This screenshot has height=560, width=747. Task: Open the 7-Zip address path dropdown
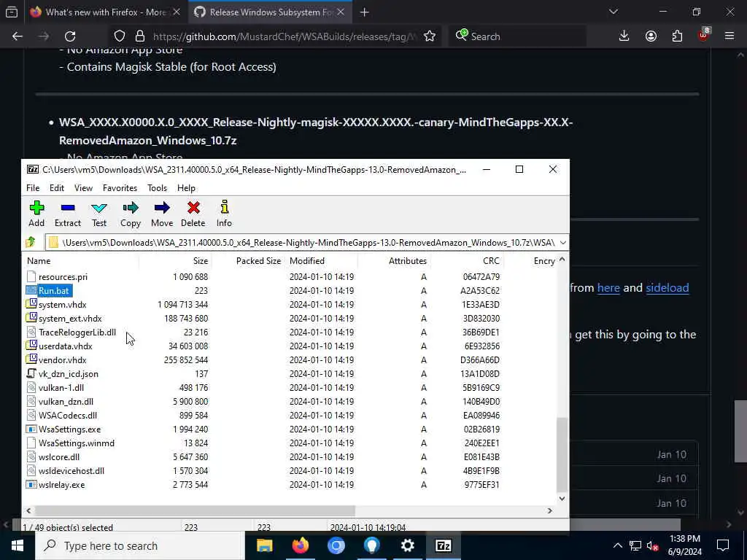point(562,242)
